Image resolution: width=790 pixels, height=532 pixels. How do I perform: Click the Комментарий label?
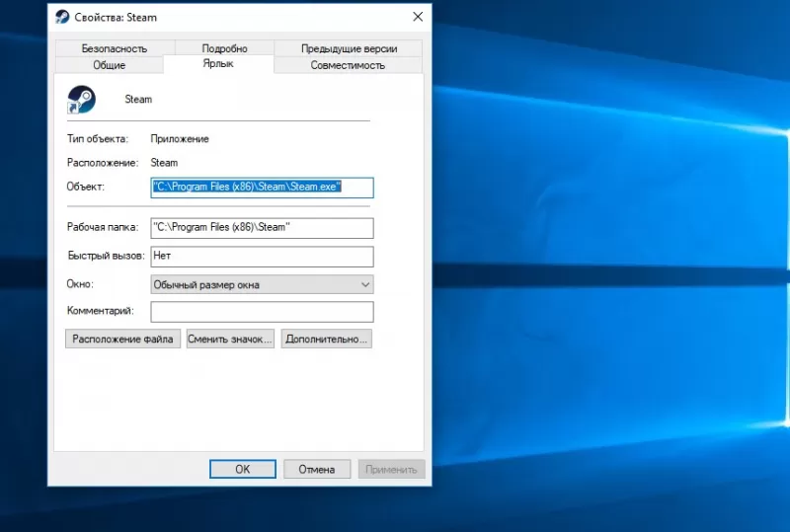coord(101,311)
